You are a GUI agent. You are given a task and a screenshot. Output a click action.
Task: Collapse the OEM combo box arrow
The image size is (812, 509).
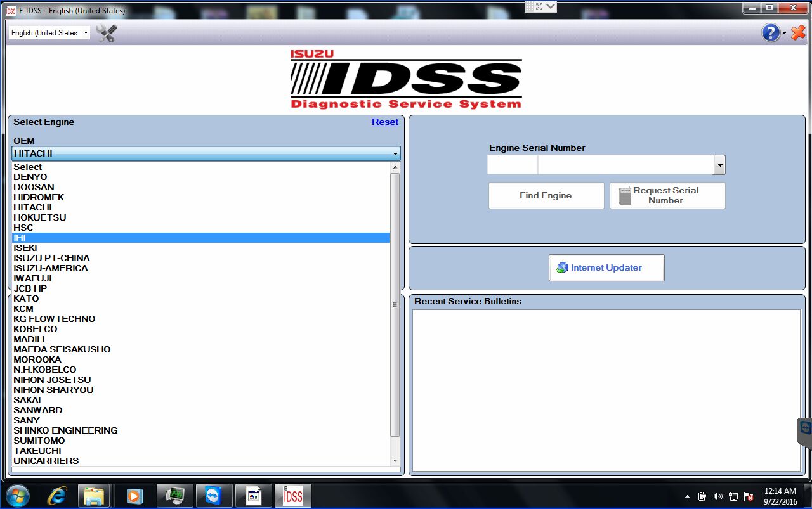395,153
